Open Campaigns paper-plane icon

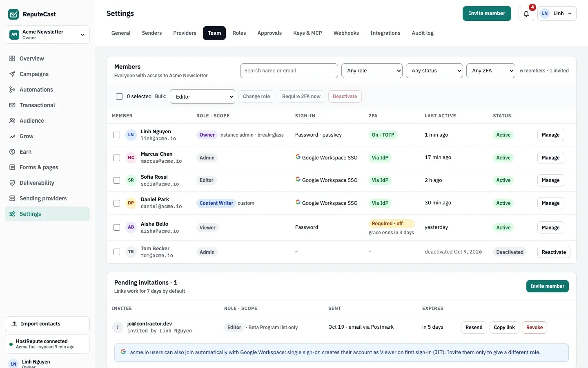click(12, 74)
